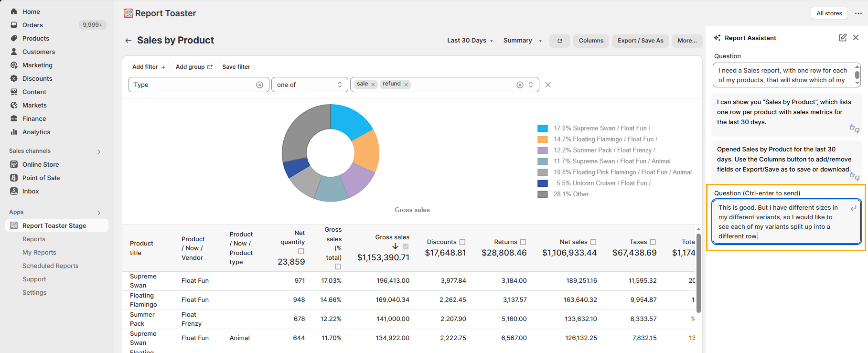Open the Summary view dropdown

(522, 41)
